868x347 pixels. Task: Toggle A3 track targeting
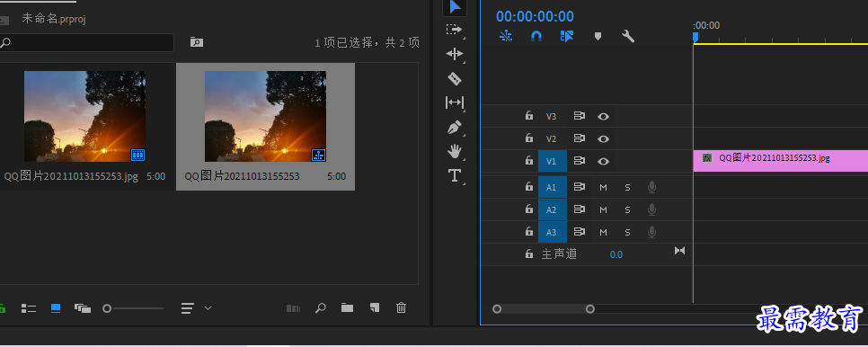(x=553, y=231)
